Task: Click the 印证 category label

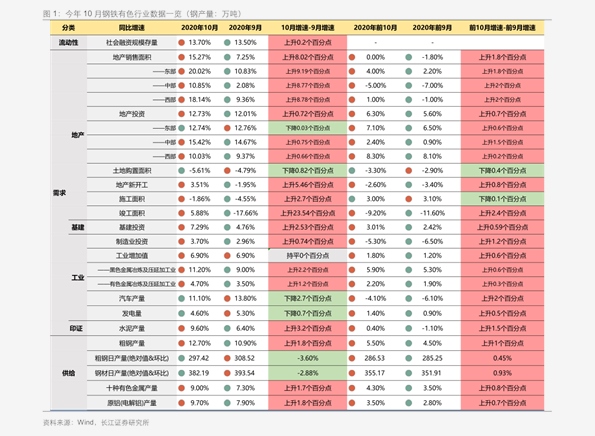Action: [x=76, y=328]
